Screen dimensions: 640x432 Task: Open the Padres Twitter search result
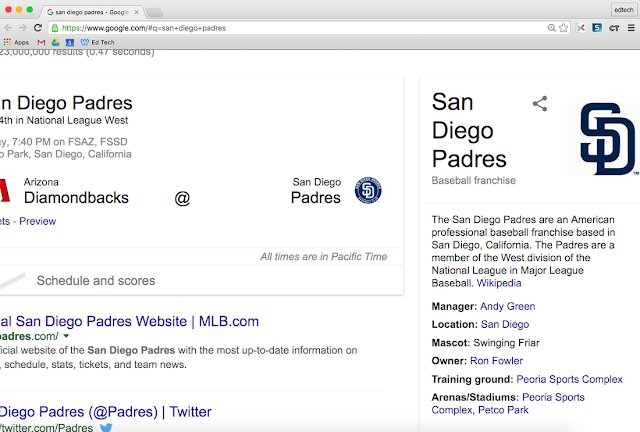click(x=106, y=412)
